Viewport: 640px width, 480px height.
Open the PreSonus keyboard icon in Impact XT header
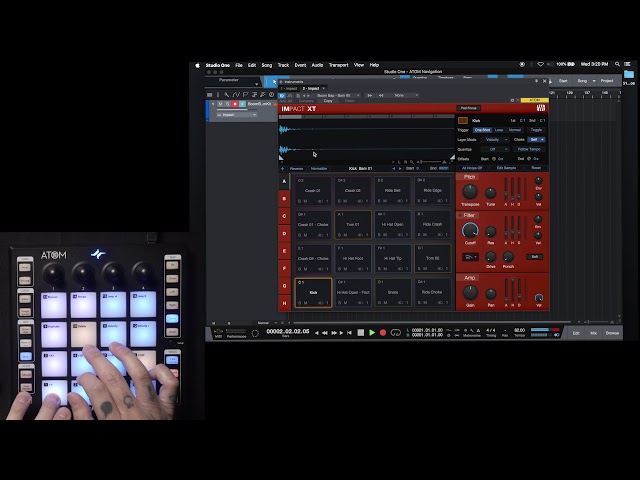[540, 108]
